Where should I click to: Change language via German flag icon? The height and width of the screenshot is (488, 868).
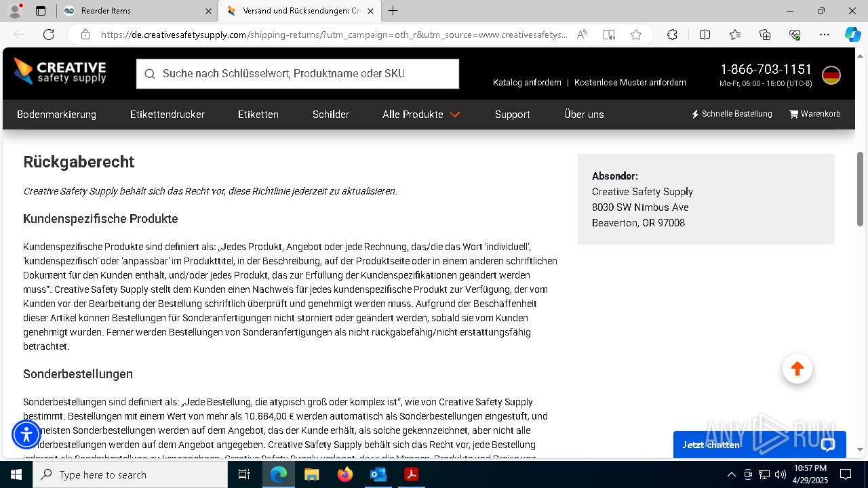(831, 75)
